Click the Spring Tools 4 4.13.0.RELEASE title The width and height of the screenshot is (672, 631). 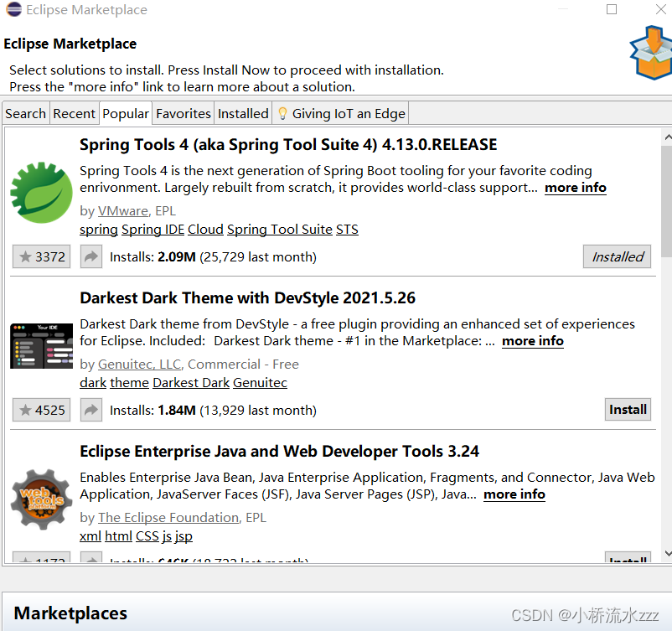point(288,145)
